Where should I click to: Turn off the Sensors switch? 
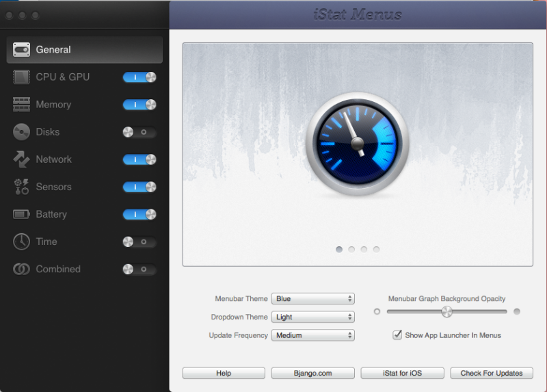point(139,187)
